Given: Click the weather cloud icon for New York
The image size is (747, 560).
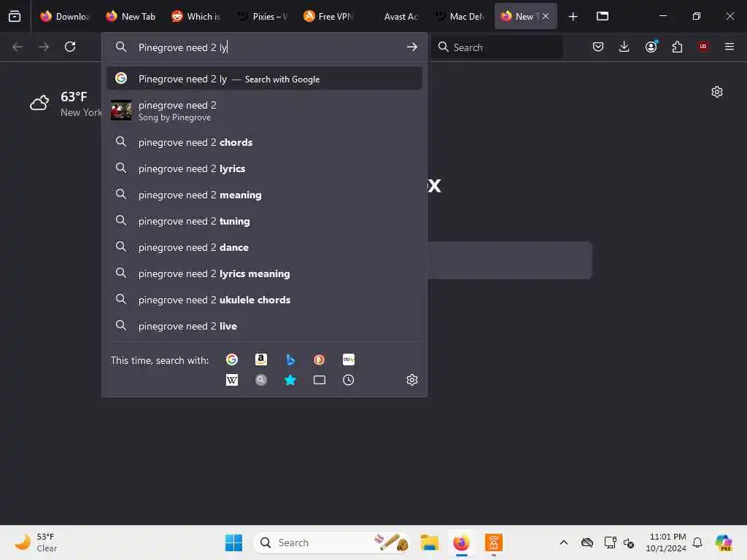Looking at the screenshot, I should pos(39,102).
